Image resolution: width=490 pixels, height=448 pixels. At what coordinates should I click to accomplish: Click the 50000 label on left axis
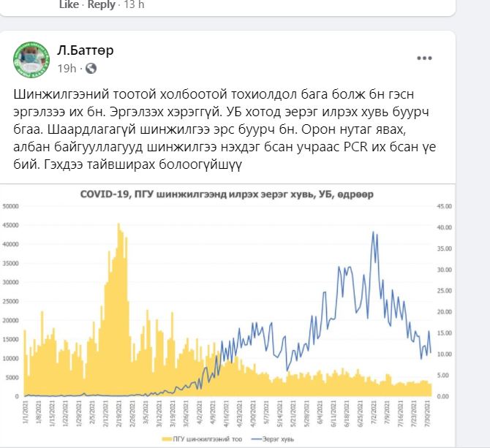[x=10, y=206]
